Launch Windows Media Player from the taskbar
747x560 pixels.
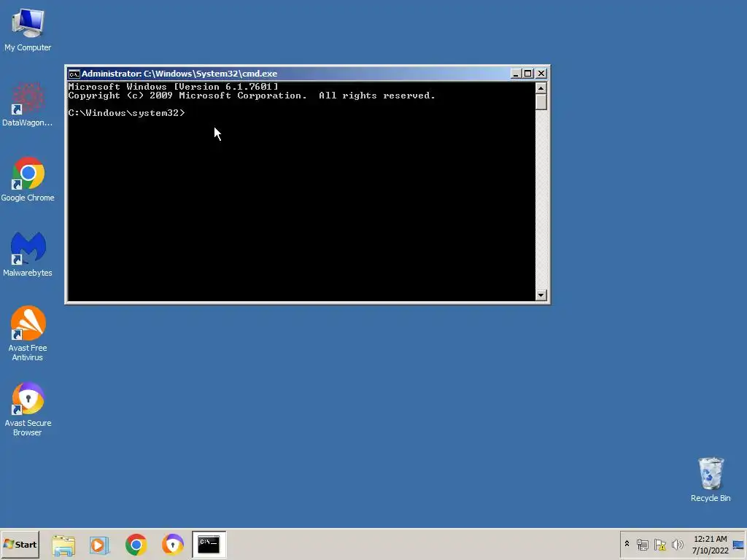(99, 545)
